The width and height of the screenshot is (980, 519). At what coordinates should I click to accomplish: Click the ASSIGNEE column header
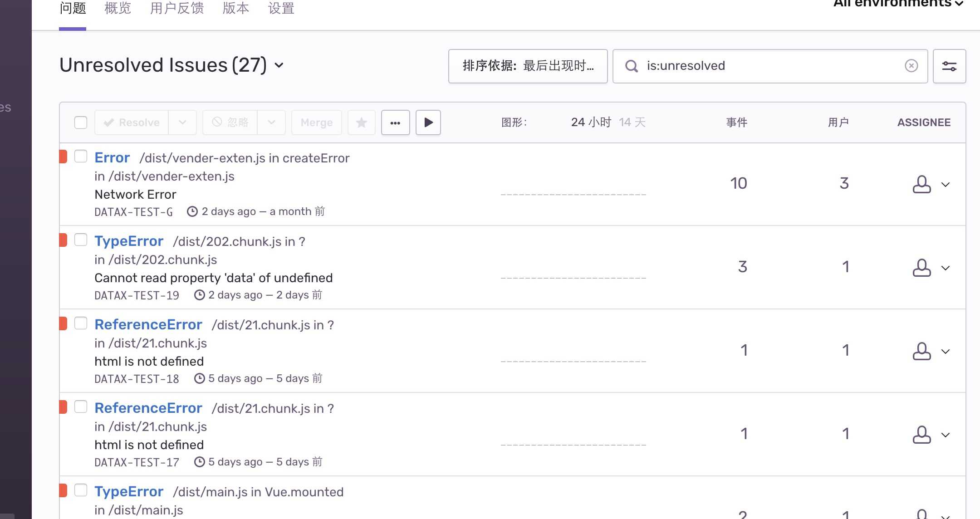[924, 122]
